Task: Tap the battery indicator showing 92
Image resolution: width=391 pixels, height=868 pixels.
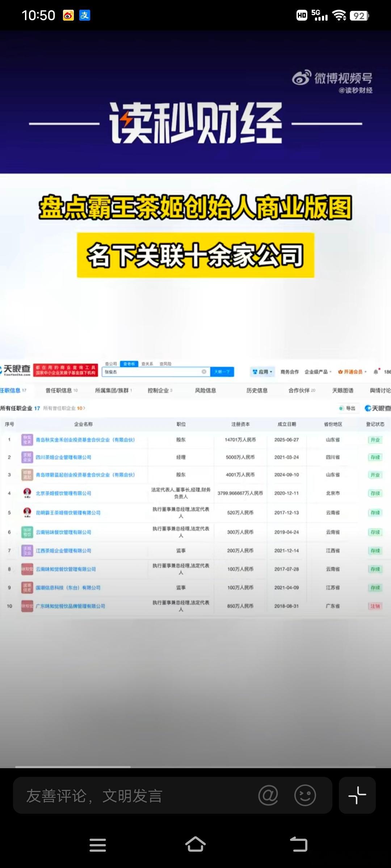Action: [x=359, y=16]
